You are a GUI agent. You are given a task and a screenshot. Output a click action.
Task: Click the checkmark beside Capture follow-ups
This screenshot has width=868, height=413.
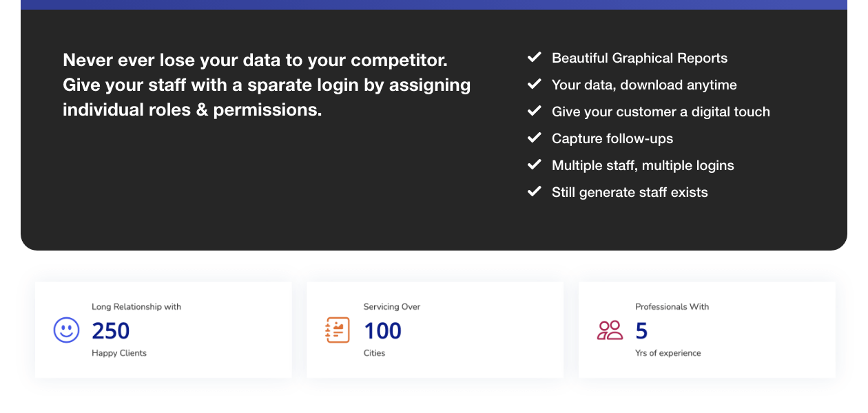tap(534, 138)
